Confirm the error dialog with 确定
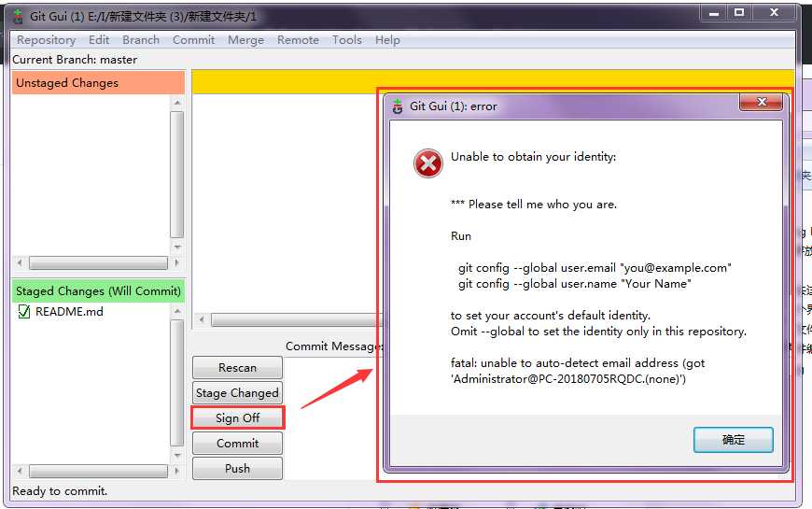The image size is (812, 509). 734,440
